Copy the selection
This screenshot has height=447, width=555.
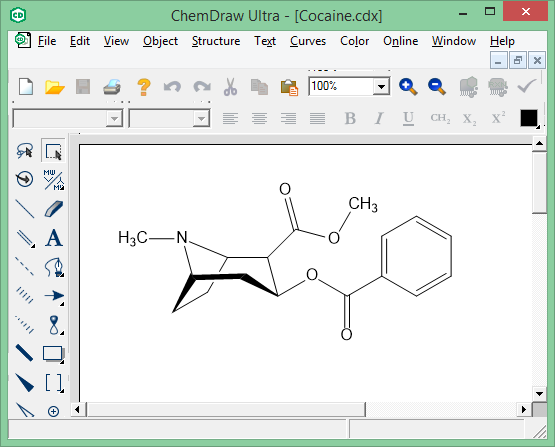click(x=259, y=87)
